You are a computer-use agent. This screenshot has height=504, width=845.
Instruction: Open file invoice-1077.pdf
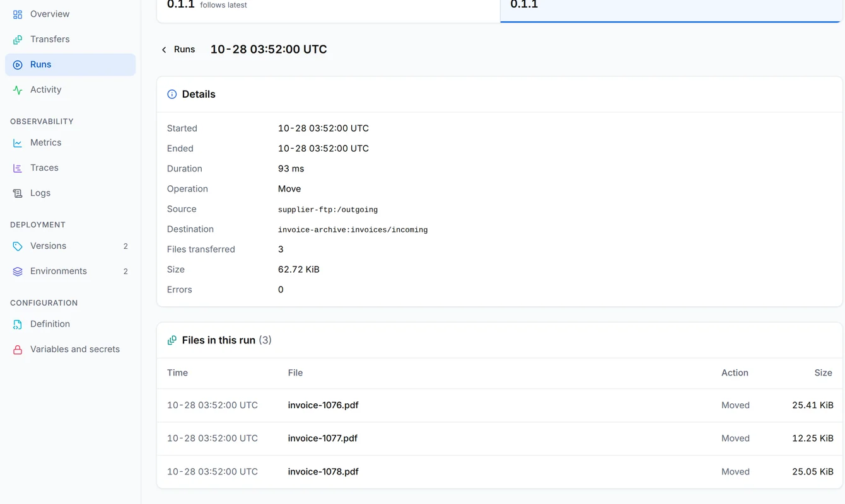(322, 438)
